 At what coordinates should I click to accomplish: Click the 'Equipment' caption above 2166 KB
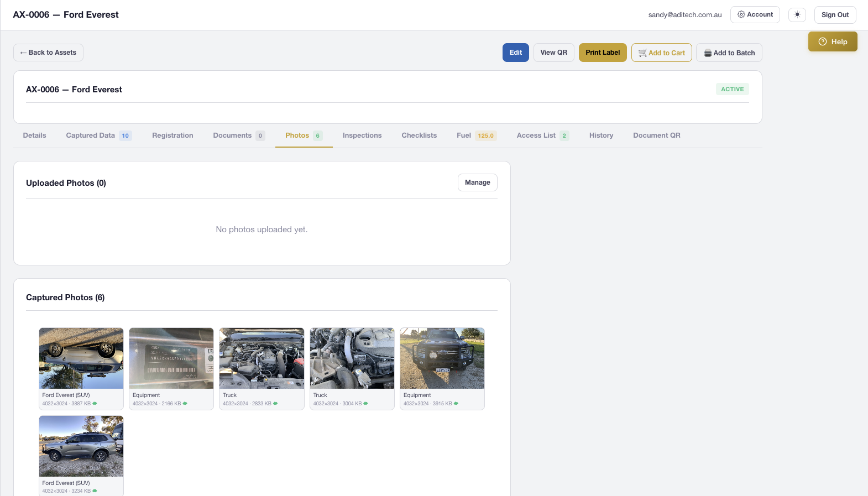coord(146,395)
